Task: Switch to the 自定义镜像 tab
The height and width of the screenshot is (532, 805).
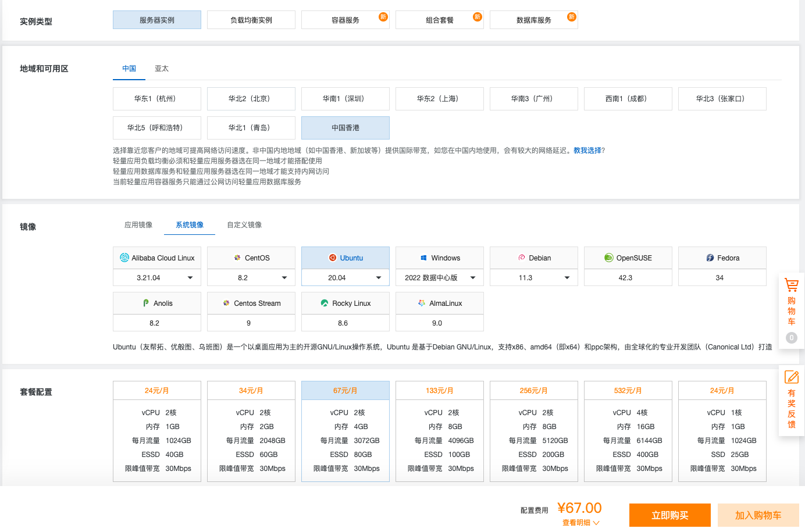Action: pyautogui.click(x=244, y=225)
